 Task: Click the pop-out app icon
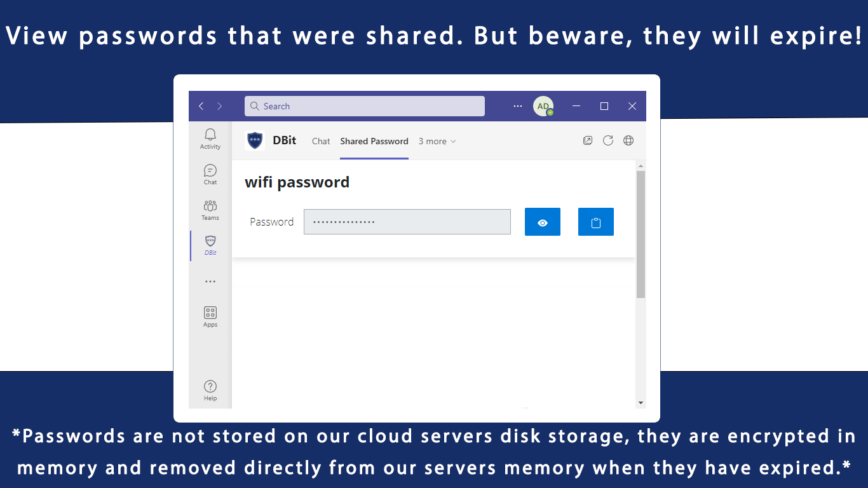tap(588, 140)
